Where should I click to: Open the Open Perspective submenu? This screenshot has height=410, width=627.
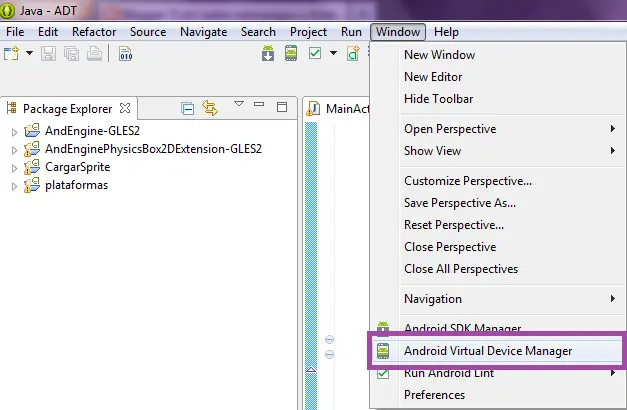(x=497, y=129)
